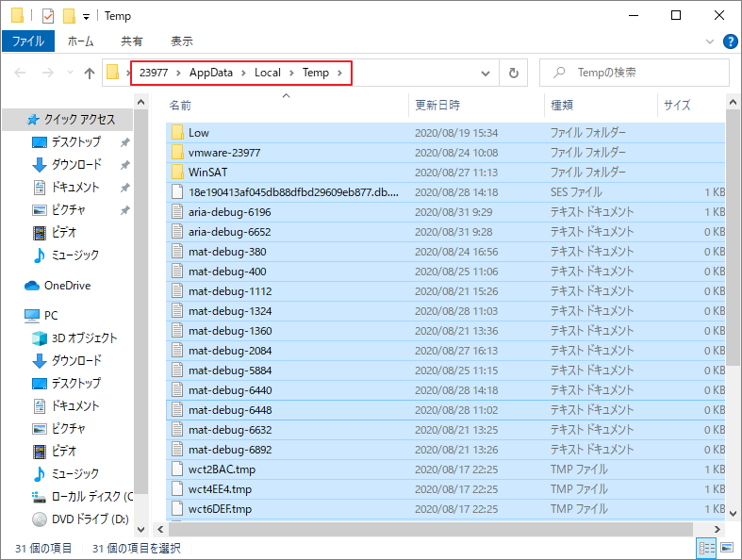Viewport: 742px width, 560px height.
Task: Click the Temp breadcrumb segment
Action: (x=316, y=73)
